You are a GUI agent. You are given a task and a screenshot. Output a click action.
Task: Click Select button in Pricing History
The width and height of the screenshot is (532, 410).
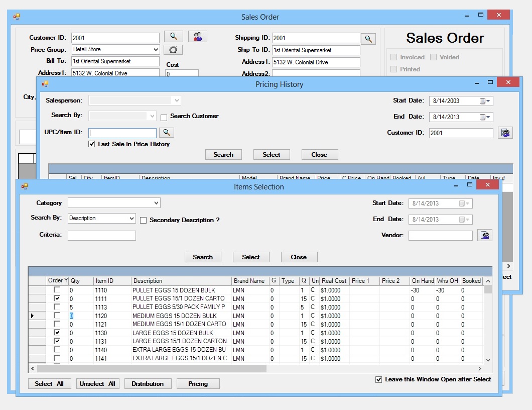click(272, 155)
